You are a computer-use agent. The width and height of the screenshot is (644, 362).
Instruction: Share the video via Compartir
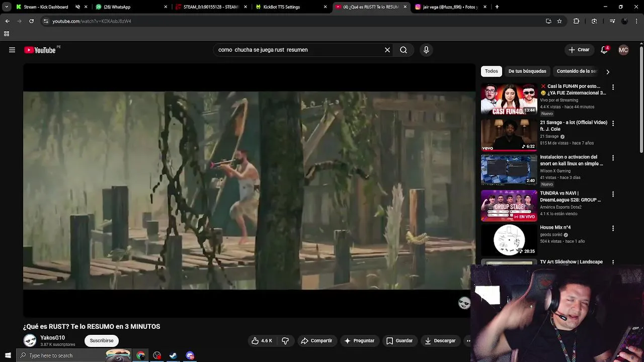[x=316, y=341]
